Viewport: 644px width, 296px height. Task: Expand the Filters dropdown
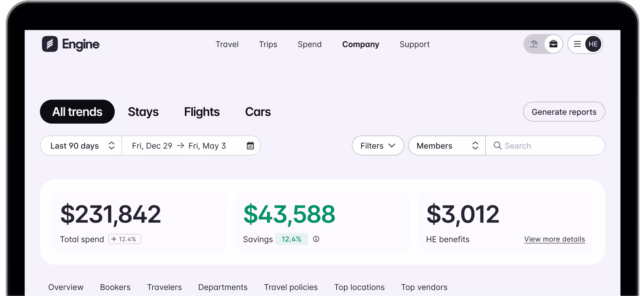377,145
